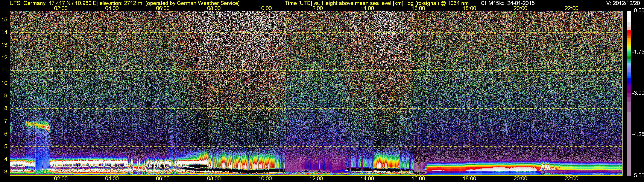Click 'operated by German Weather Service' text
The height and width of the screenshot is (182, 644).
193,3
